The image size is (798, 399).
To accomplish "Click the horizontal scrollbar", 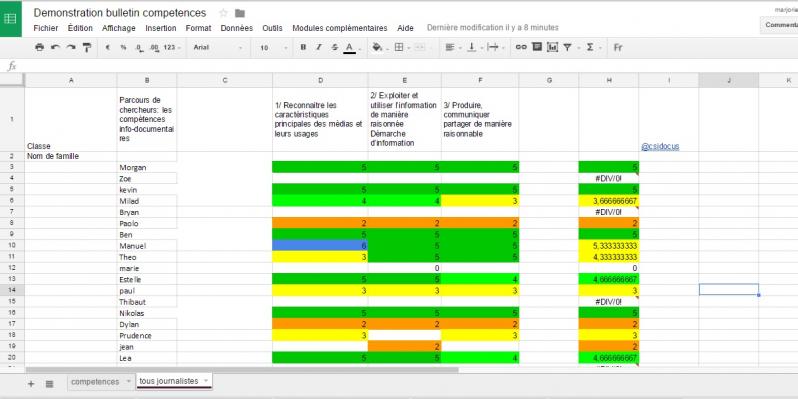I will point(242,370).
